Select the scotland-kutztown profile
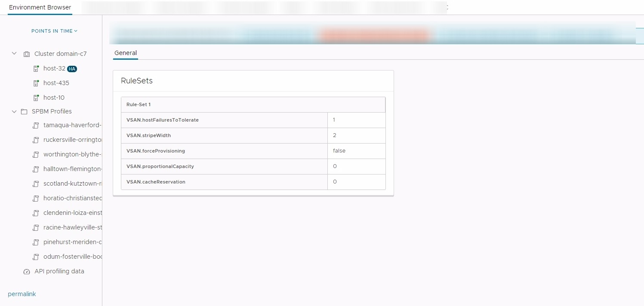Viewport: 644px width, 306px height. click(x=72, y=184)
